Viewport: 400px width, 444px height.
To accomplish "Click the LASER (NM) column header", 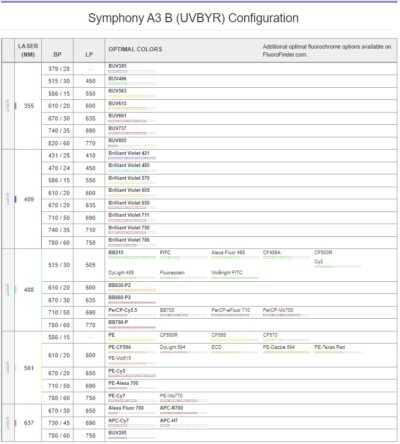I will 28,50.
